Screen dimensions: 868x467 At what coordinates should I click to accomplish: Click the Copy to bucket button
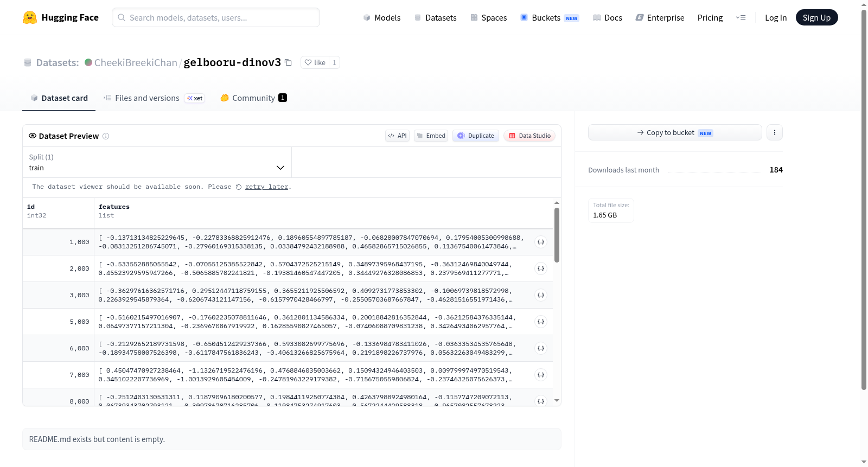[x=675, y=132]
